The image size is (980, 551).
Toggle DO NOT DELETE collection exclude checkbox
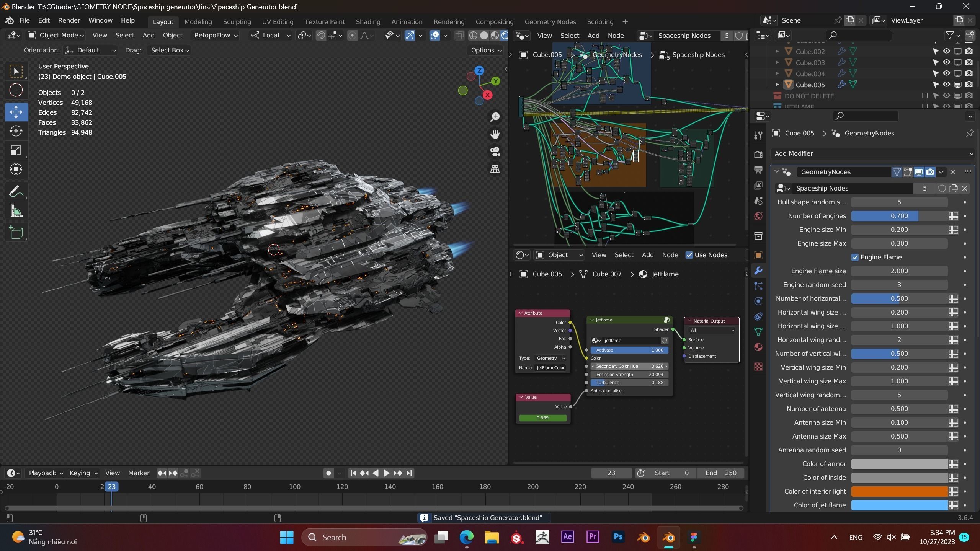(x=924, y=96)
